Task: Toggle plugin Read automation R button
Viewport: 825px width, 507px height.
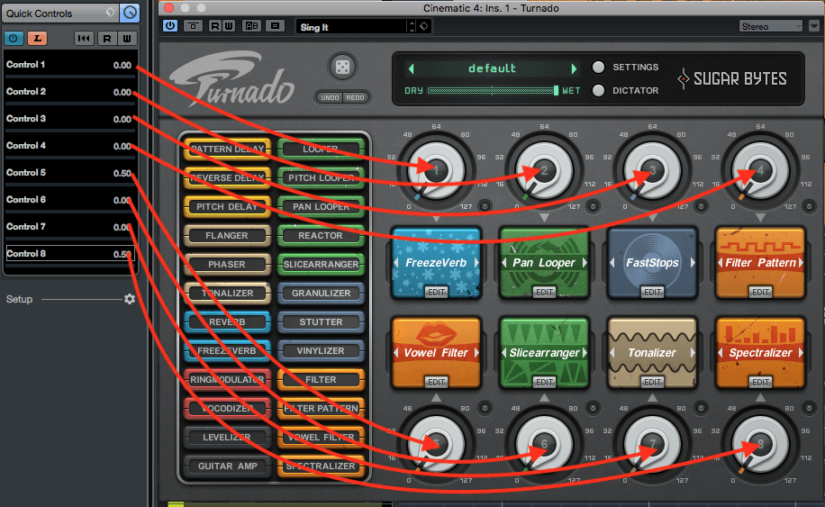Action: (x=215, y=26)
